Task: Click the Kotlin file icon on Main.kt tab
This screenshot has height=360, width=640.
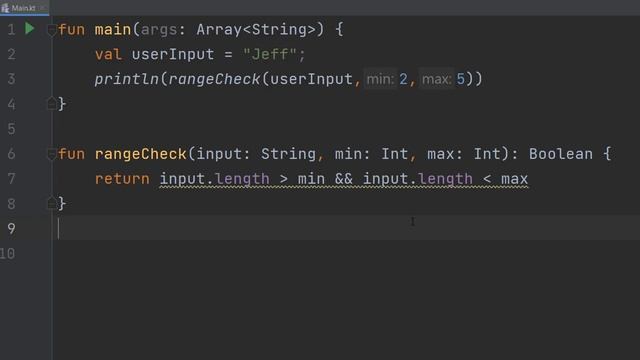Action: 5,8
